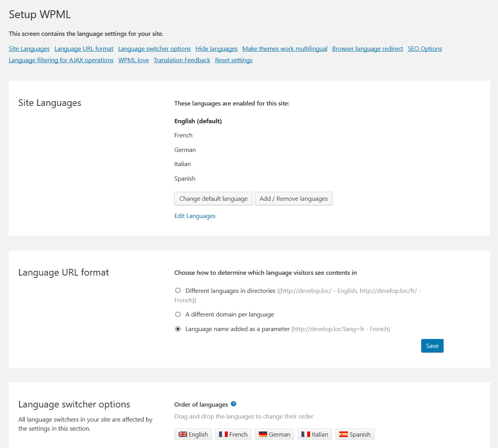
Task: Click the UK flag icon for English
Action: [183, 434]
